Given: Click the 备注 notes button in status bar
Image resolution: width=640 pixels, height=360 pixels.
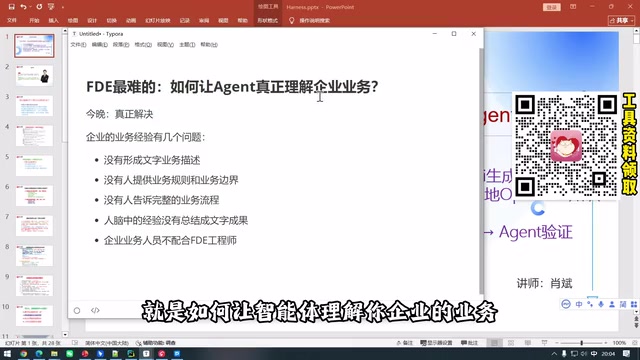Looking at the screenshot, I should click(404, 343).
